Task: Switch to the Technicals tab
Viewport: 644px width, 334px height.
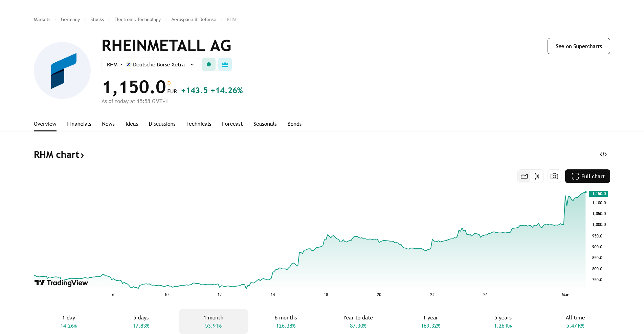Action: coord(199,124)
